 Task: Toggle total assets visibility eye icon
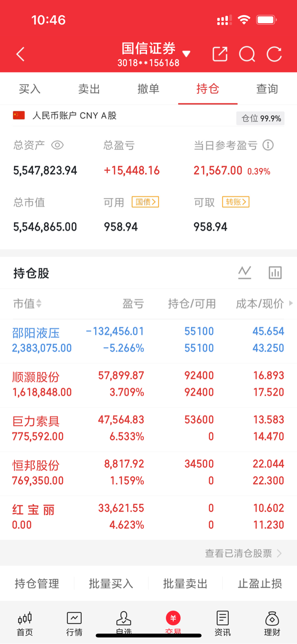(57, 145)
